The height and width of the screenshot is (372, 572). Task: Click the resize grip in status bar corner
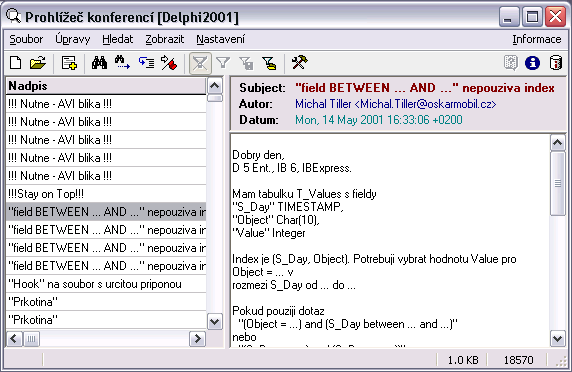coord(561,361)
